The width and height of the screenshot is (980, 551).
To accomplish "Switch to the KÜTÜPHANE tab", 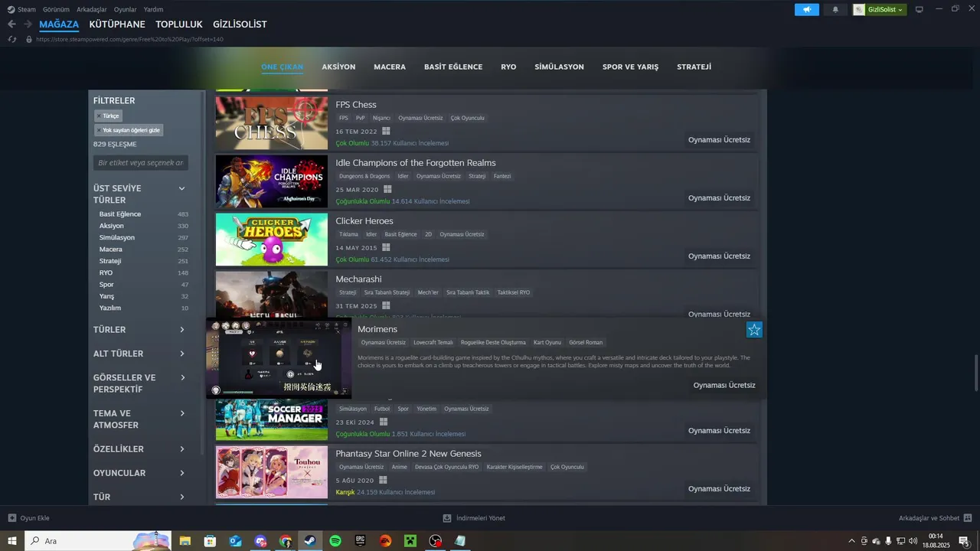I will (x=117, y=24).
